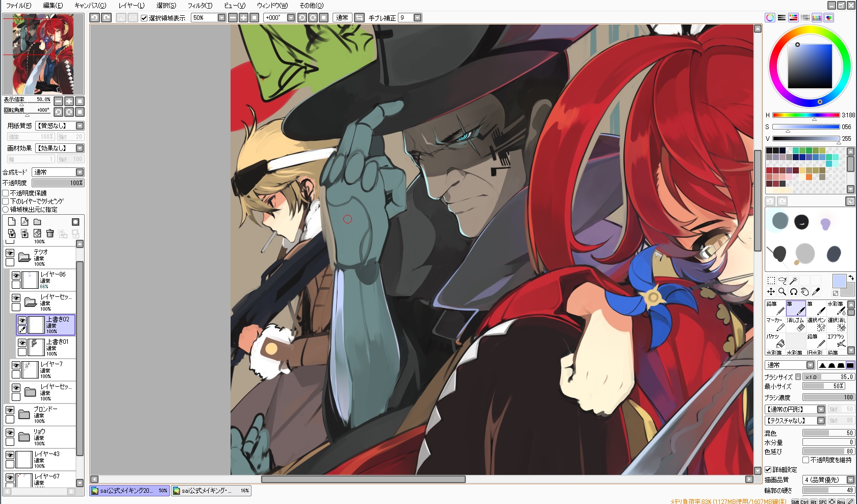Select the eyedropper tool
The image size is (857, 504).
(816, 292)
